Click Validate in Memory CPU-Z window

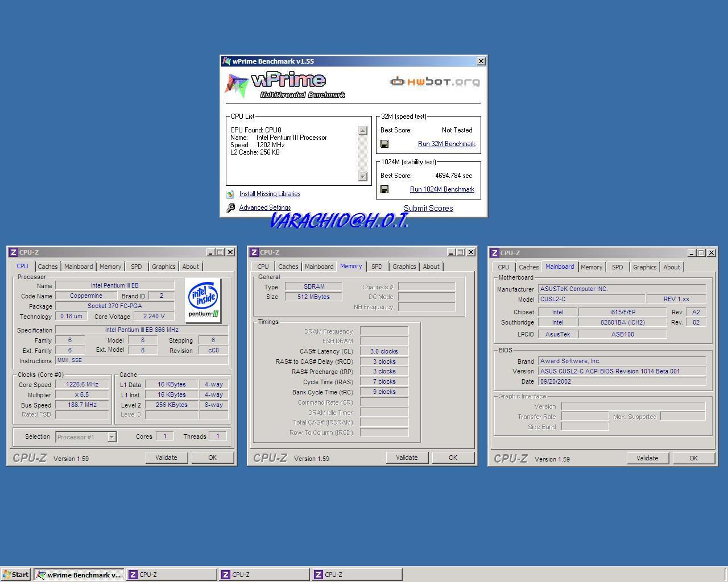click(407, 458)
